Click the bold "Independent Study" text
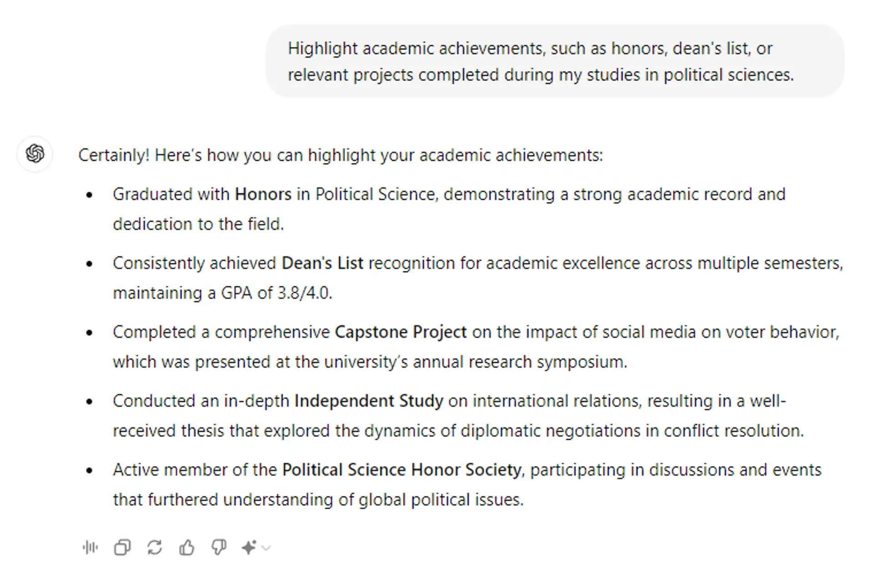 point(369,401)
